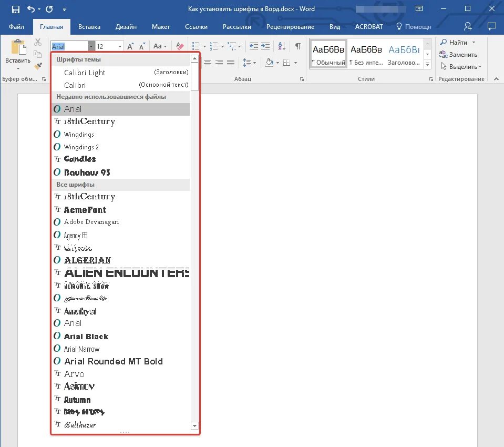
Task: Click the Borders icon
Action: click(x=287, y=63)
